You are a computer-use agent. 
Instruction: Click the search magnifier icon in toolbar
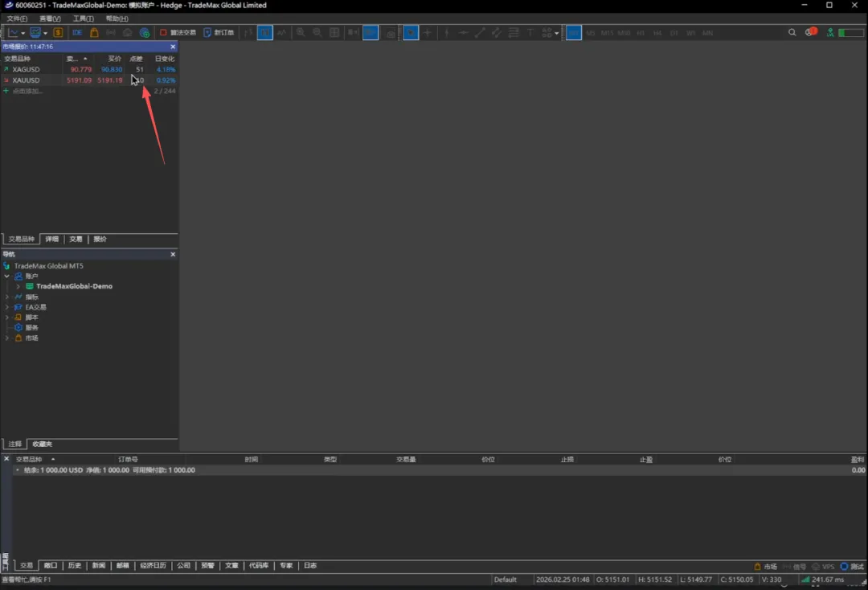click(x=792, y=33)
